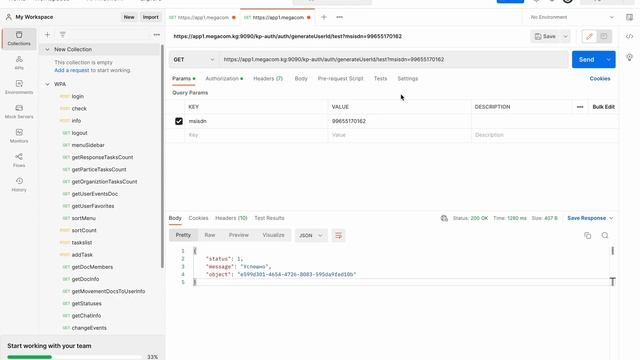This screenshot has height=360, width=640.
Task: Open a new request tab with the plus icon
Action: click(324, 17)
